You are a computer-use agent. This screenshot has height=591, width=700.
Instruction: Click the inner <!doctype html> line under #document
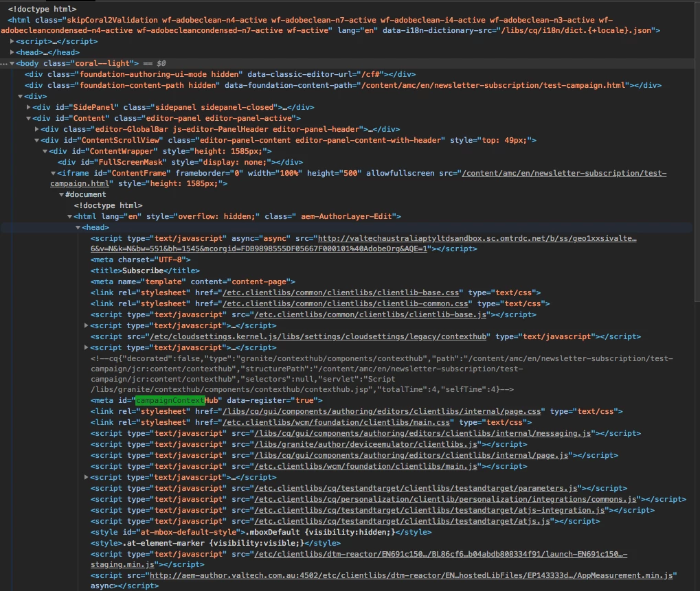point(108,206)
